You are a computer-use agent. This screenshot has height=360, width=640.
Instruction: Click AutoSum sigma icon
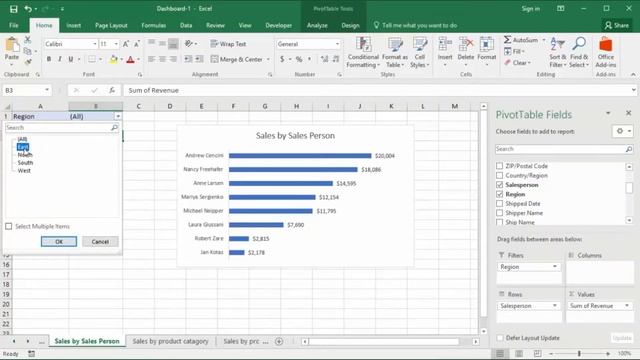pos(507,40)
